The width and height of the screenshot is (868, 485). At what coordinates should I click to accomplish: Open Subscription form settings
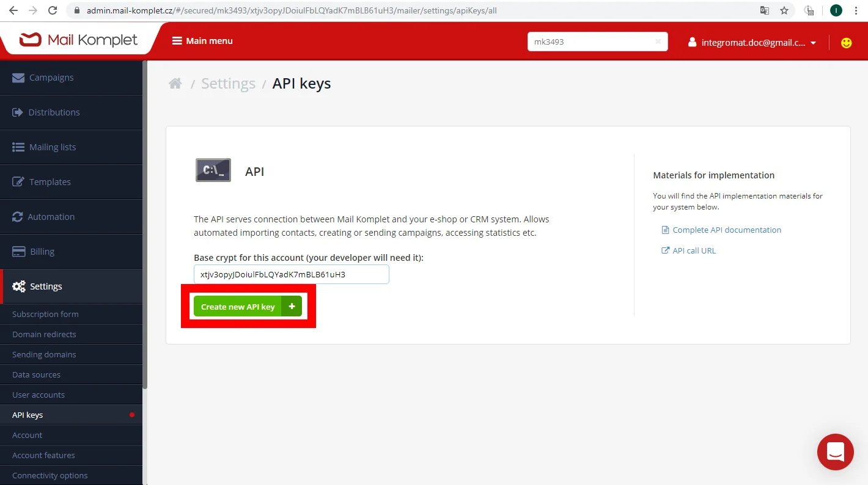click(x=71, y=314)
